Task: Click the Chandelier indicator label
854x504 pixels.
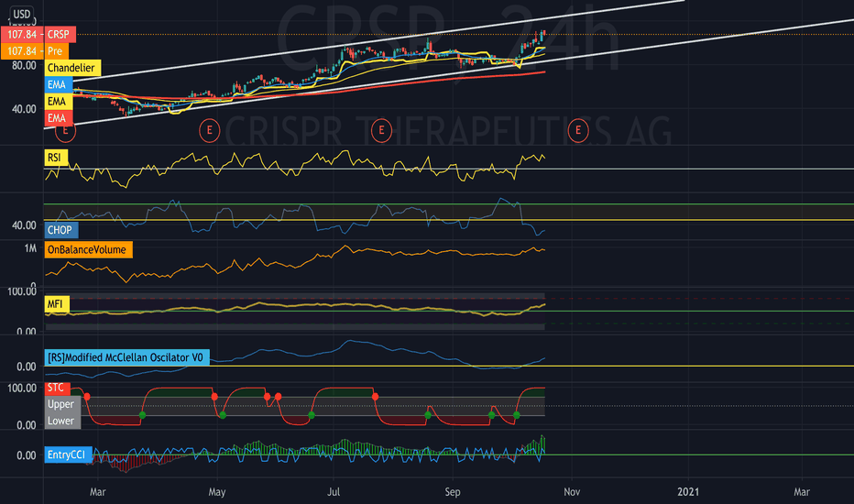Action: pyautogui.click(x=72, y=68)
